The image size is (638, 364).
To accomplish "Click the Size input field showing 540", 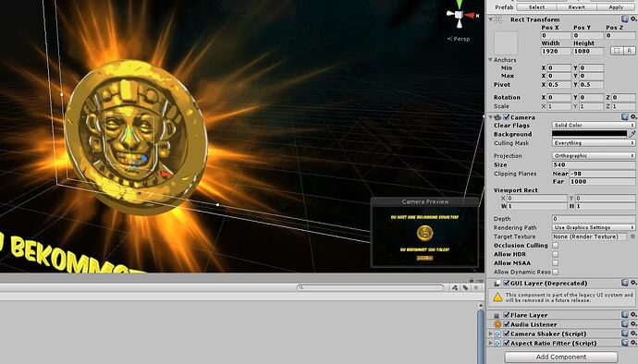I will [594, 164].
